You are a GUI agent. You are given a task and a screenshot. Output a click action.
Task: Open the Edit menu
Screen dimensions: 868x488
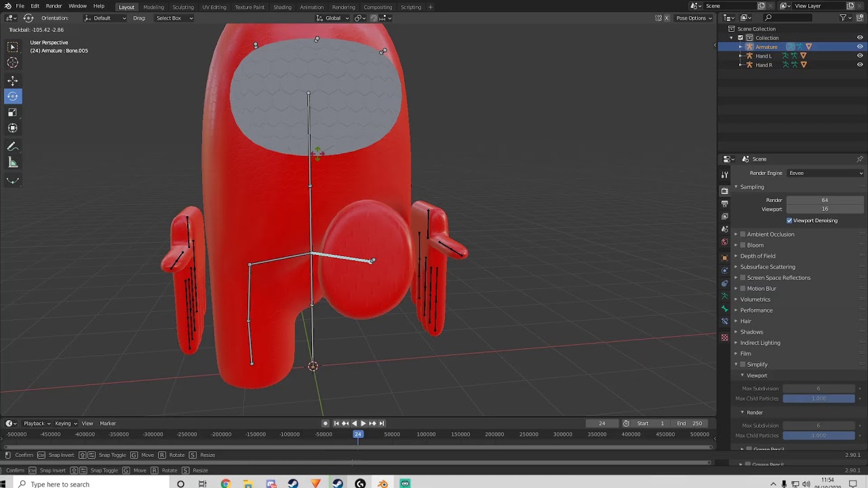point(35,6)
